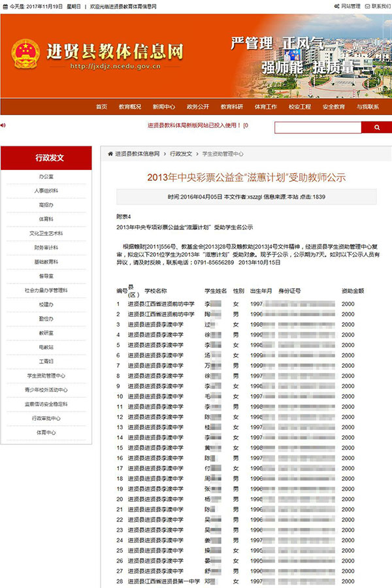Open 教育科研 navigation menu item
392x588 pixels.
pyautogui.click(x=232, y=106)
